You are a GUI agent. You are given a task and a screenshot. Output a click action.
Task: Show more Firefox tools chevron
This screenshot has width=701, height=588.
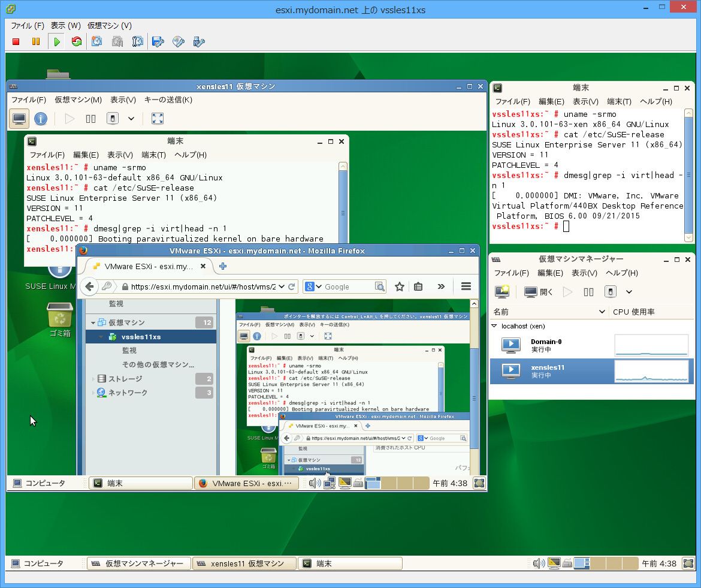tap(441, 287)
